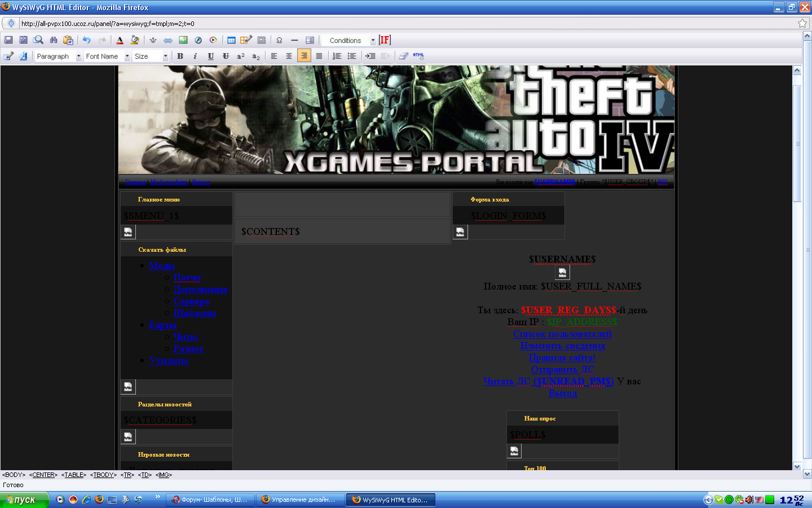Click the Flash insert icon
This screenshot has height=508, width=812.
point(198,40)
